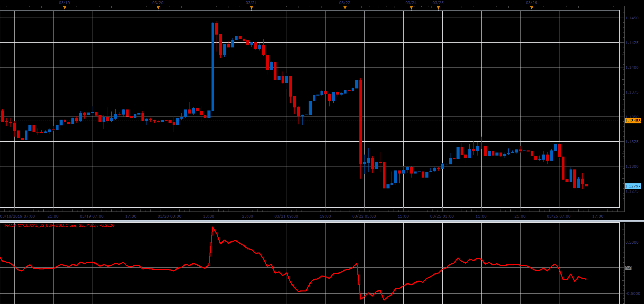Click the 11:00 time axis label
Image resolution: width=644 pixels, height=304 pixels.
click(481, 216)
